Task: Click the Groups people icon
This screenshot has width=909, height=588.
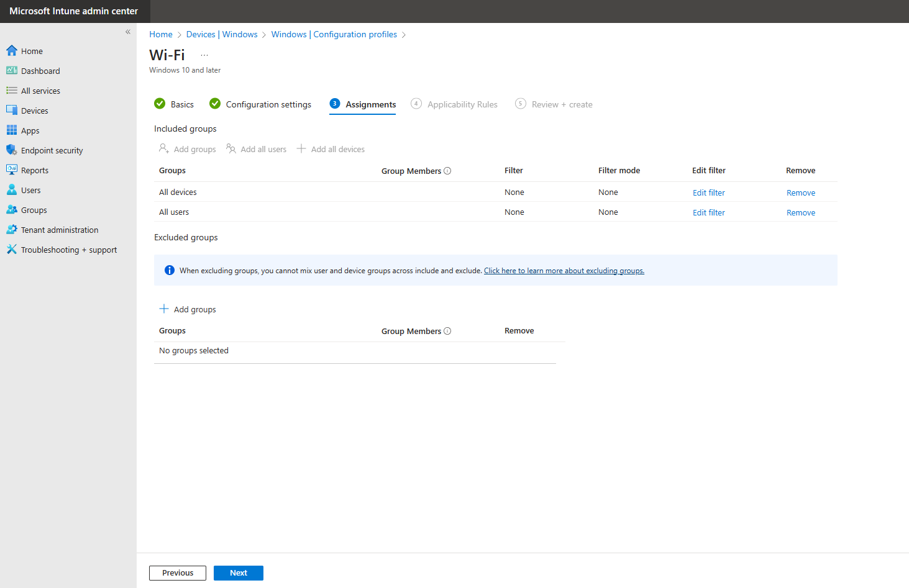Action: point(12,209)
